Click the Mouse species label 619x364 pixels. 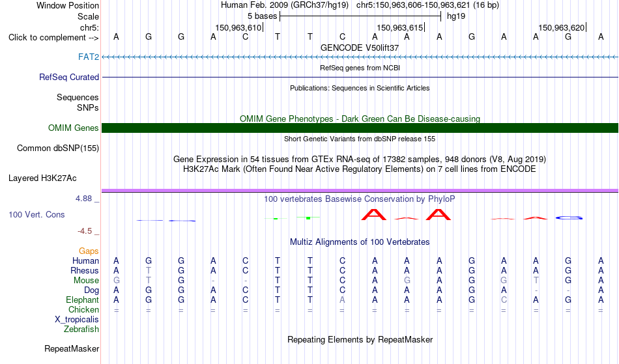pyautogui.click(x=86, y=281)
